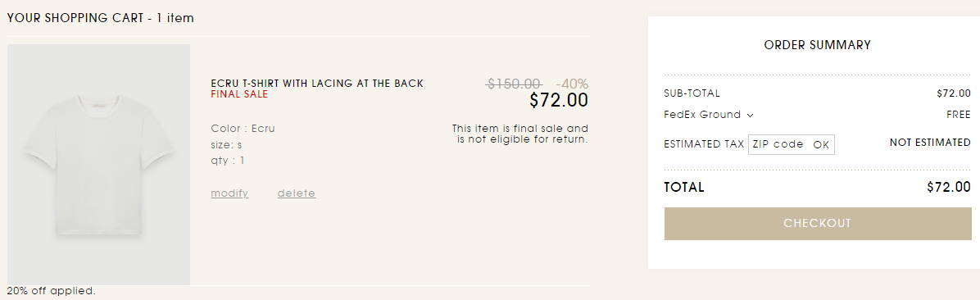Click the struck-through $150.00 original price
Screen dimensions: 980x300
click(x=515, y=84)
